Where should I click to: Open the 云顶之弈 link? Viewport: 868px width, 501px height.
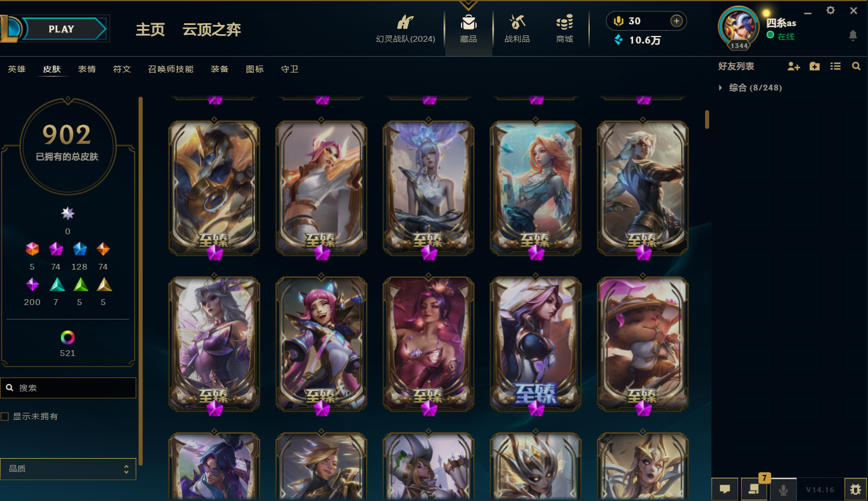pos(212,30)
